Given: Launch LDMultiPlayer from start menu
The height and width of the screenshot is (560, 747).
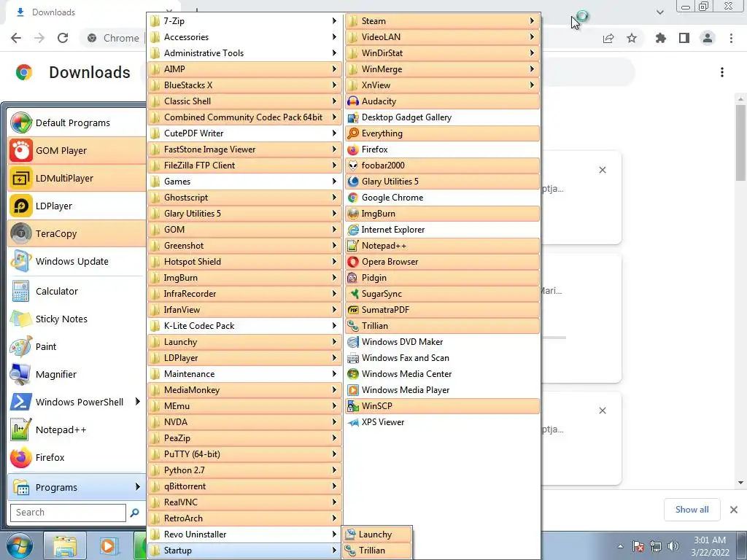Looking at the screenshot, I should click(77, 178).
